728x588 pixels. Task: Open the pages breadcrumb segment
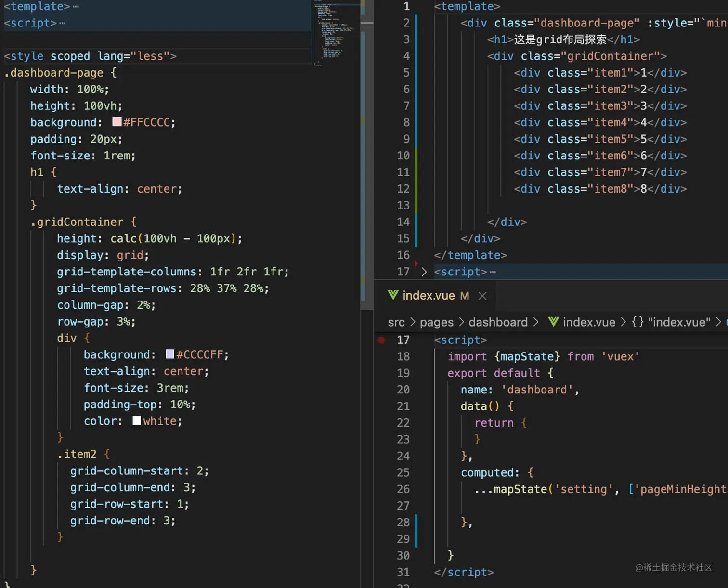pyautogui.click(x=436, y=322)
